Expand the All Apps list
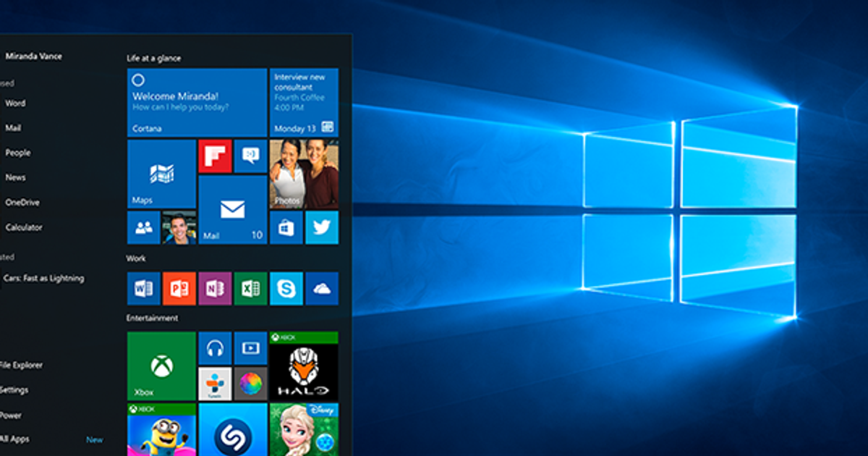868x456 pixels. [14, 439]
